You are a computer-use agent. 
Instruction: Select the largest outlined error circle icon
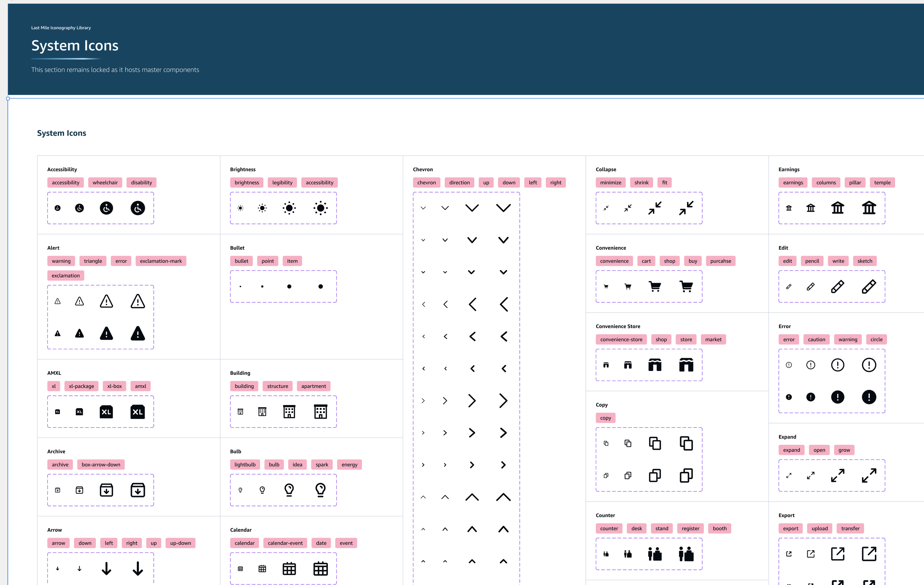coord(869,365)
